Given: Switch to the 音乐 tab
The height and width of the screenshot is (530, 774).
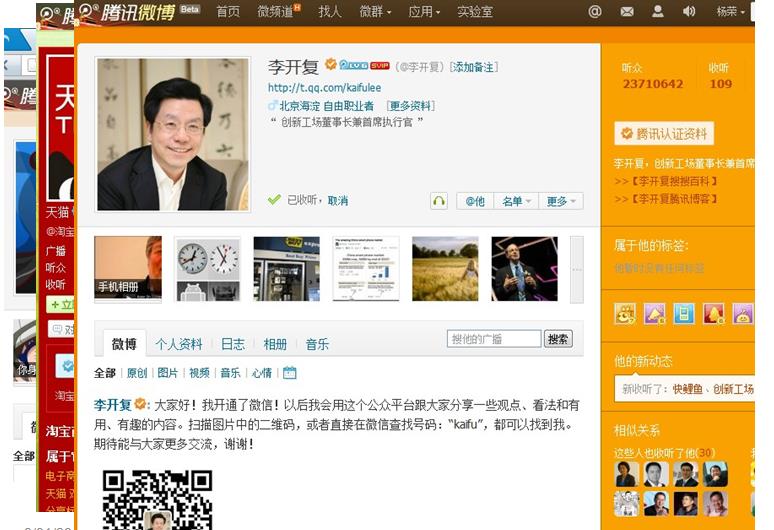Looking at the screenshot, I should 317,344.
